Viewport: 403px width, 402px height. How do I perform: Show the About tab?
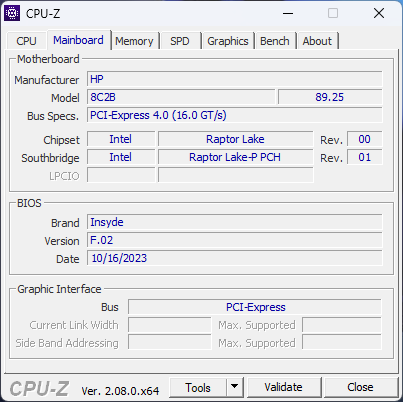(317, 41)
